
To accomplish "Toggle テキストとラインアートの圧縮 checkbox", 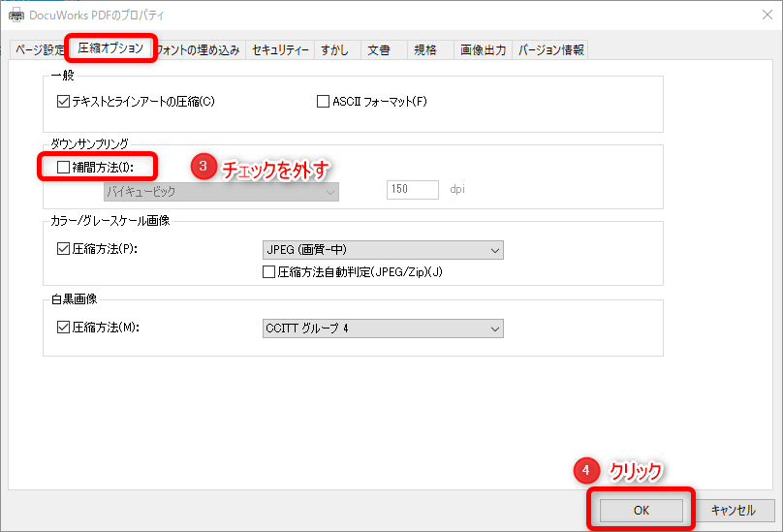I will [x=64, y=101].
